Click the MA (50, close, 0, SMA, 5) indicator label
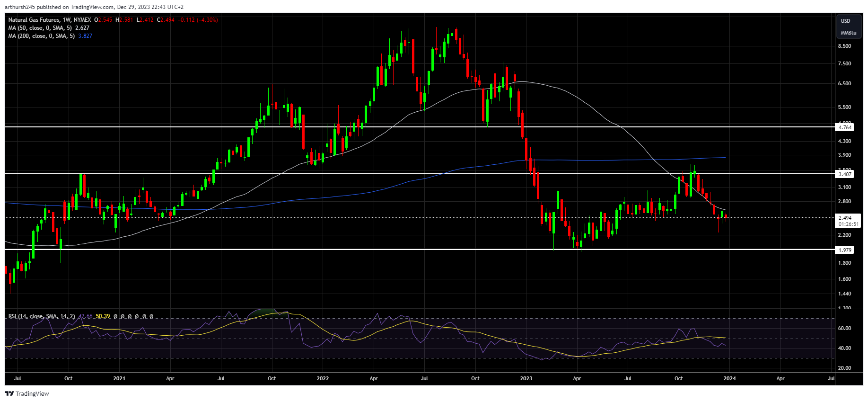 (40, 28)
